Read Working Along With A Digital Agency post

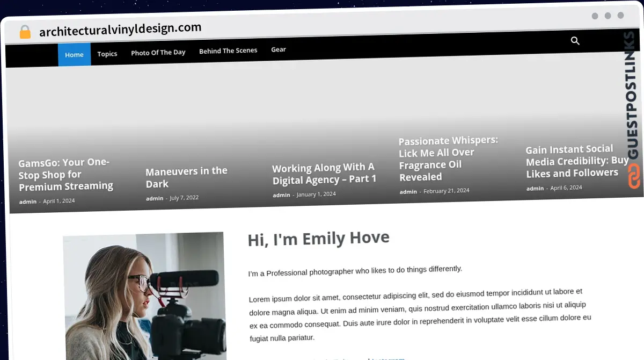(x=324, y=174)
